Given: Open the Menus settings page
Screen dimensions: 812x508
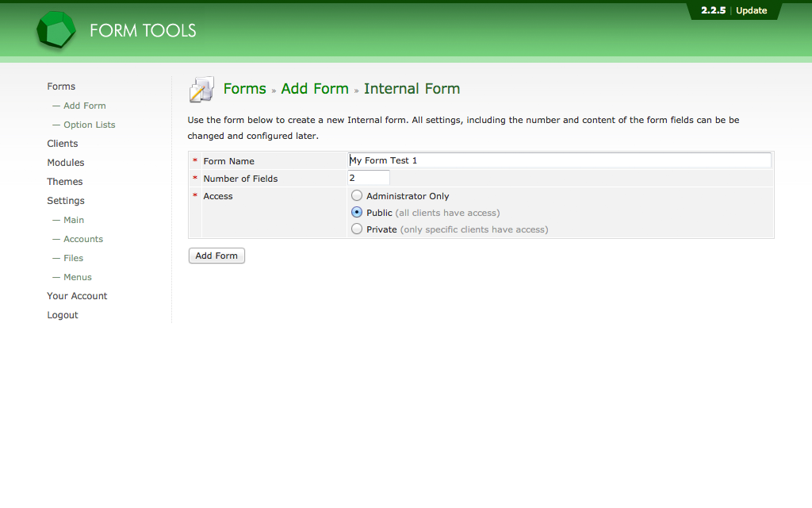Looking at the screenshot, I should point(76,277).
